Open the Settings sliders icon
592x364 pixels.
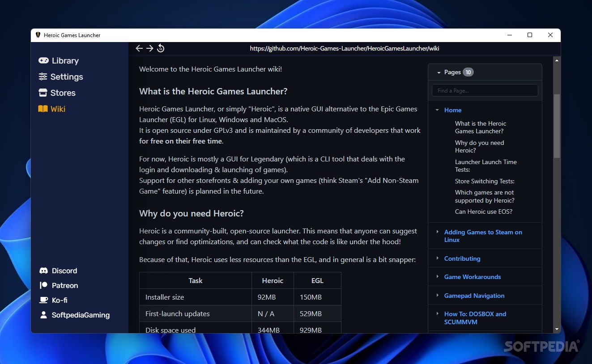pos(43,76)
